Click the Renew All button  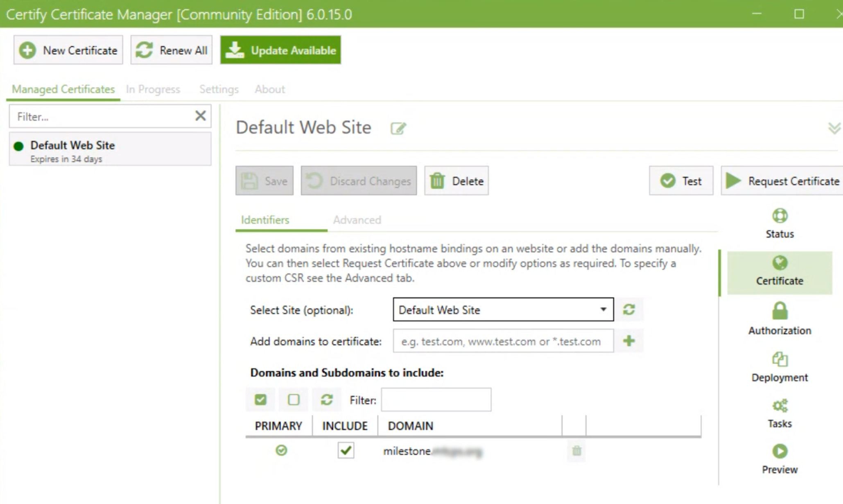pos(171,50)
